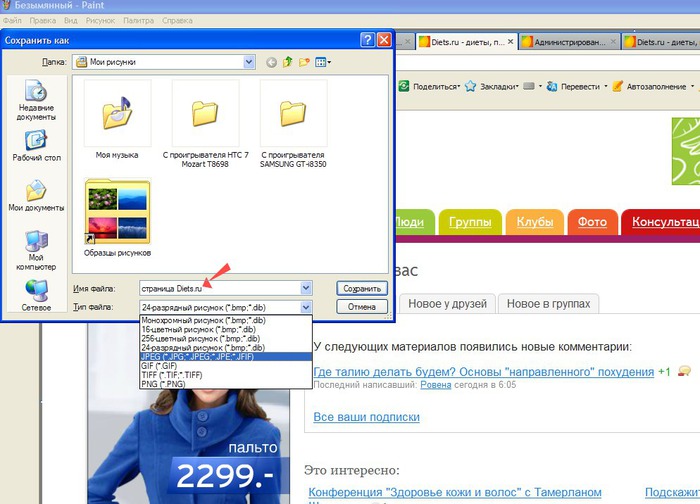
Task: Go up one folder level icon
Action: pos(288,62)
